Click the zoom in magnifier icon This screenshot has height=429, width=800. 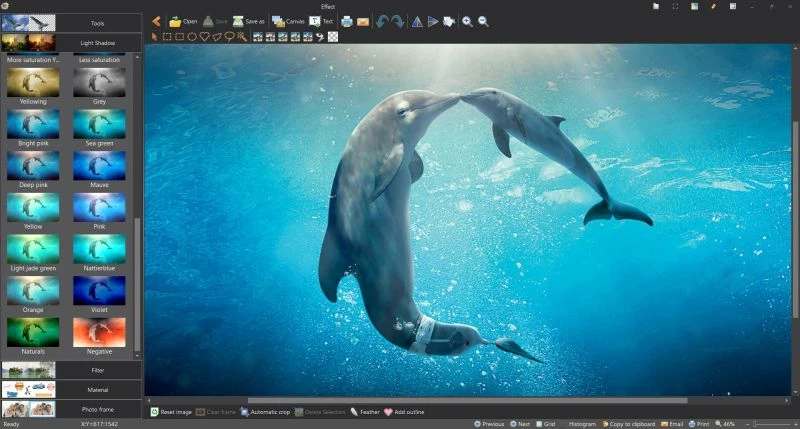coord(467,21)
